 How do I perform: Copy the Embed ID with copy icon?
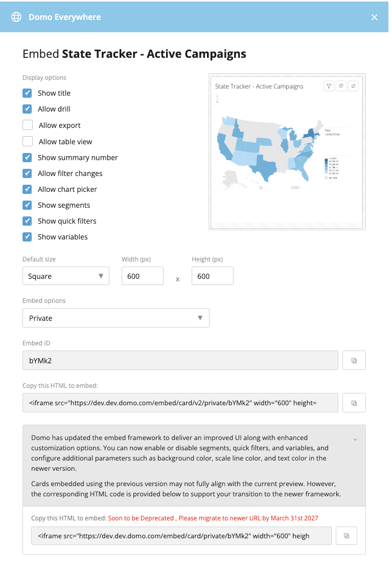[x=354, y=360]
